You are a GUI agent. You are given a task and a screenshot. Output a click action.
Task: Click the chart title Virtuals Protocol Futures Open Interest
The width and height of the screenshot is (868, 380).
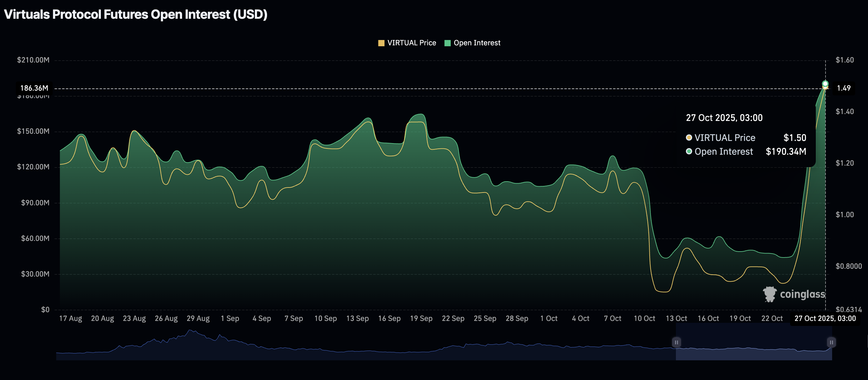pyautogui.click(x=136, y=14)
